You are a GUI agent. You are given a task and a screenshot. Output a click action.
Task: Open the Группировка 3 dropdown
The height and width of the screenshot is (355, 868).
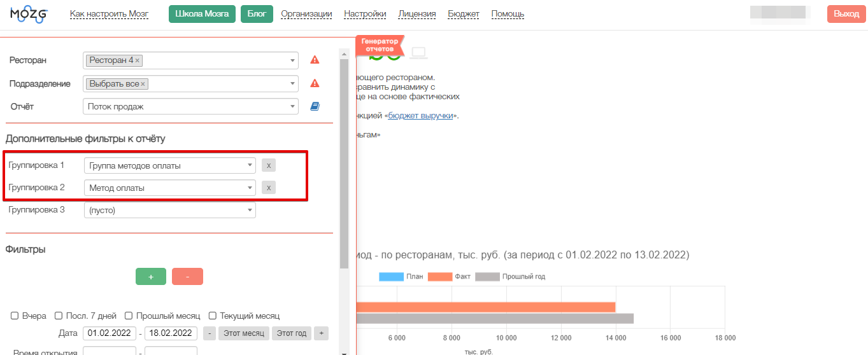tap(170, 210)
